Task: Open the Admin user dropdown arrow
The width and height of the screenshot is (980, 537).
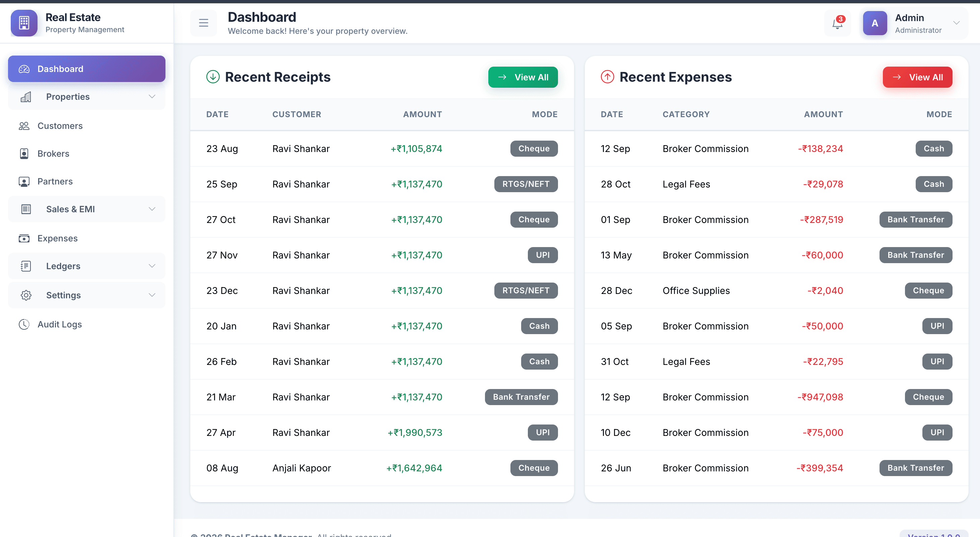Action: tap(956, 23)
